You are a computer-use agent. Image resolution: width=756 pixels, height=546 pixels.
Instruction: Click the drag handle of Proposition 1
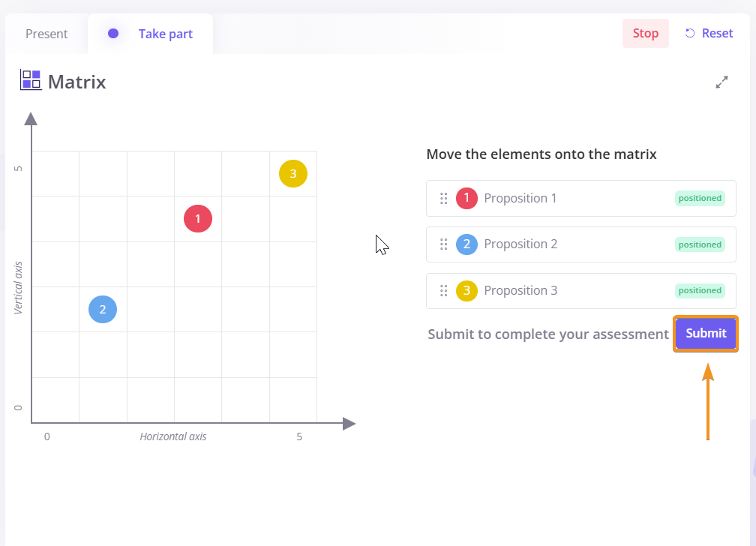pos(443,199)
